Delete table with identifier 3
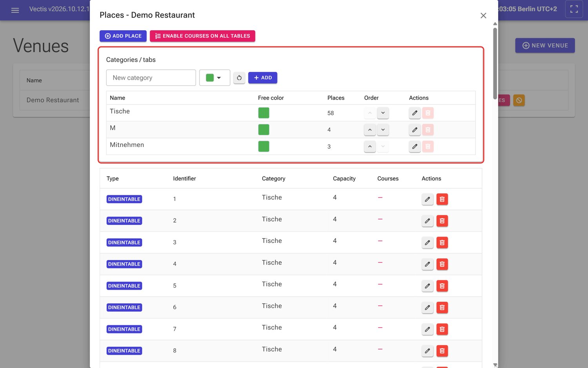Screen dimensions: 588x368 pos(442,242)
